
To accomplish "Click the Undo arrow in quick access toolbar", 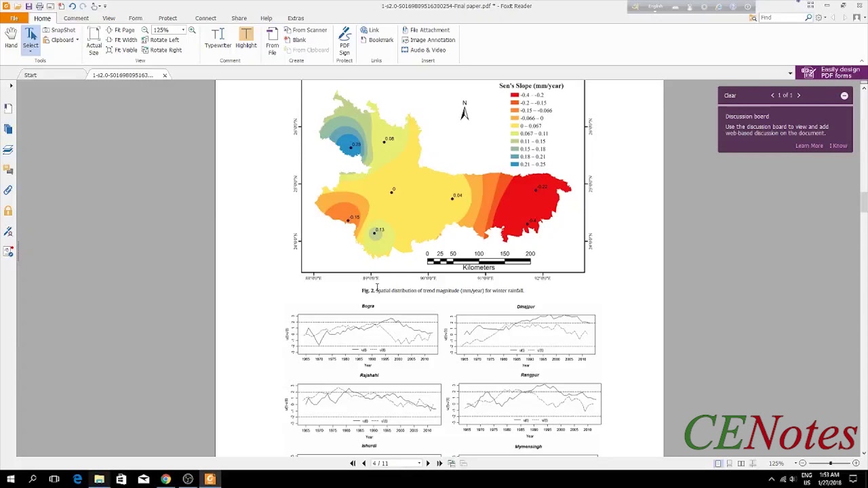I will [72, 6].
